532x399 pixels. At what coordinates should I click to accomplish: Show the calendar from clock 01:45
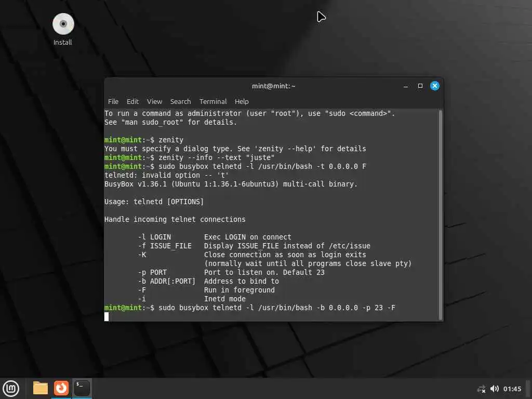point(512,389)
